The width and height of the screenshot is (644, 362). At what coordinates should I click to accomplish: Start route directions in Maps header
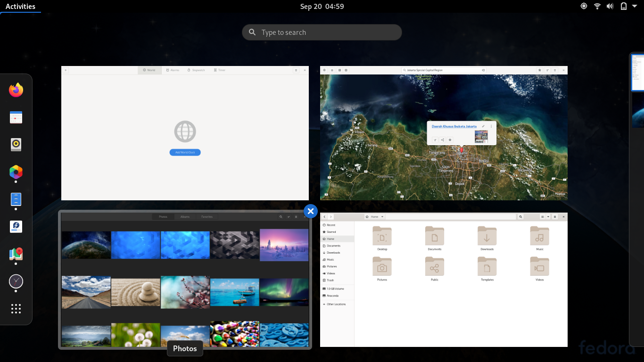(547, 70)
